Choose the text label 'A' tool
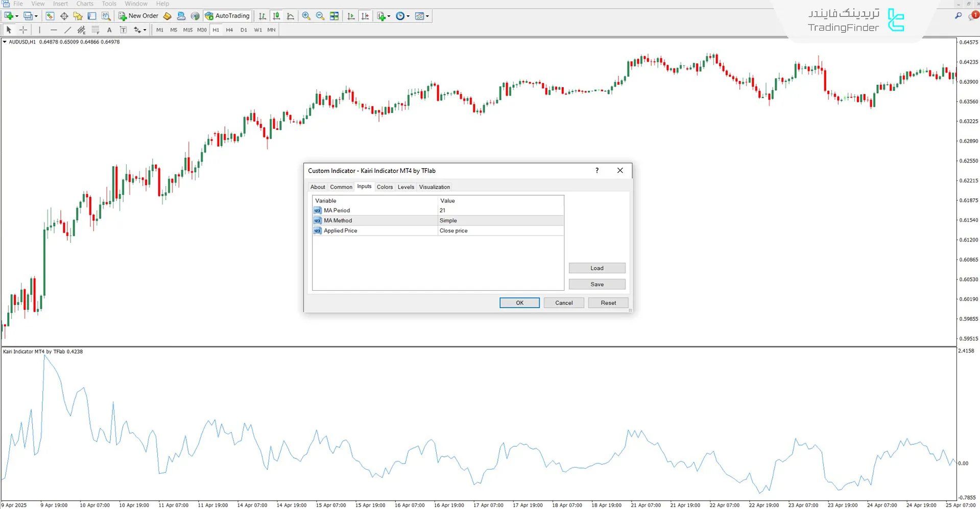This screenshot has width=980, height=509. point(109,30)
